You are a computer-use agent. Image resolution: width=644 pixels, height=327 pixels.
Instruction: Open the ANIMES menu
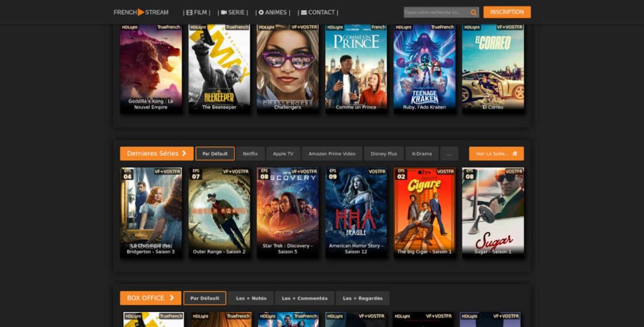point(273,13)
